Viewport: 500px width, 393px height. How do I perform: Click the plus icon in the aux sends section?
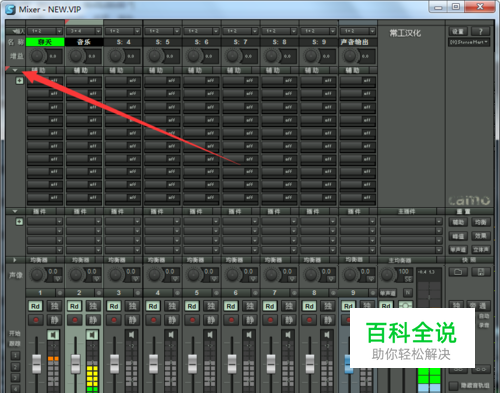19,80
